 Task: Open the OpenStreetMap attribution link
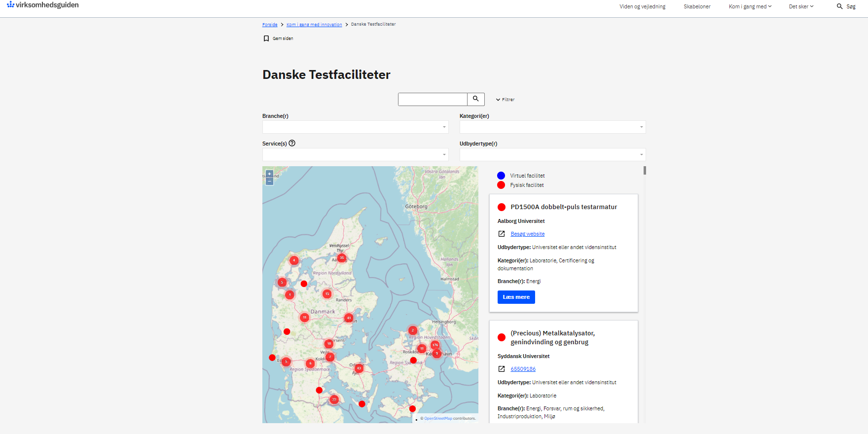pos(438,418)
